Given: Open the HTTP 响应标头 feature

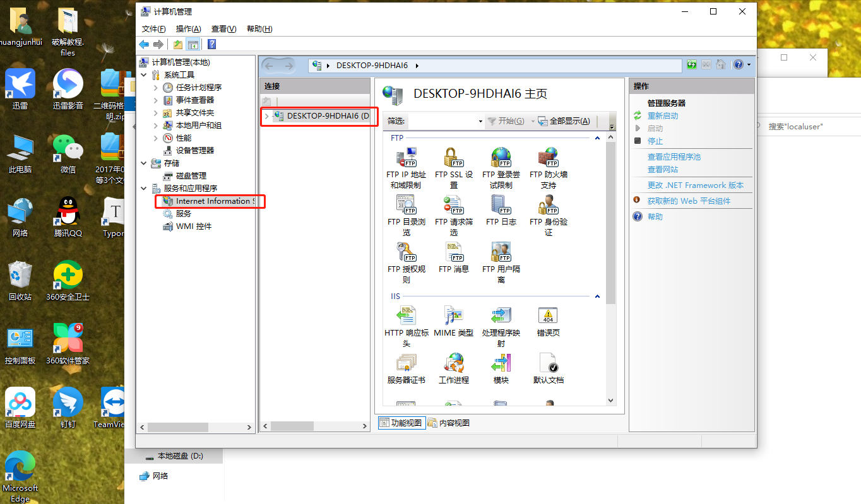Looking at the screenshot, I should point(407,327).
